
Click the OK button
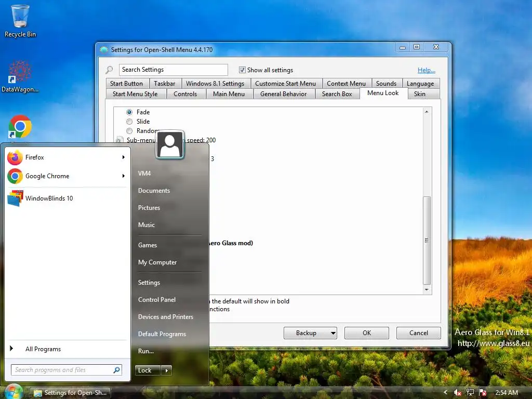click(366, 333)
